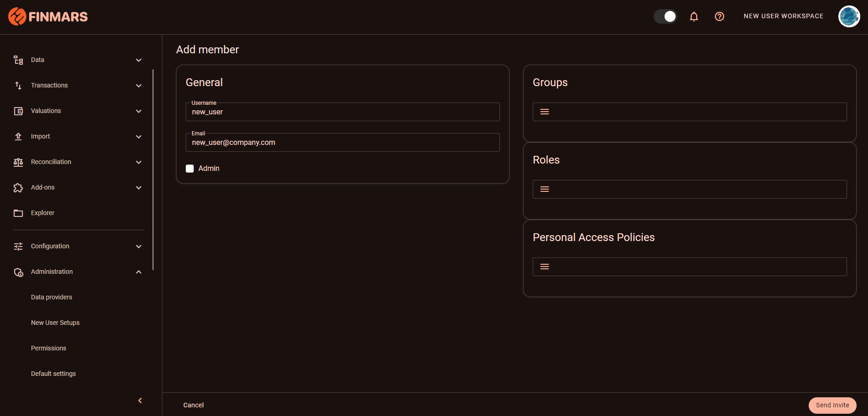This screenshot has height=416, width=868.
Task: Collapse the Administration menu chevron
Action: [x=139, y=272]
